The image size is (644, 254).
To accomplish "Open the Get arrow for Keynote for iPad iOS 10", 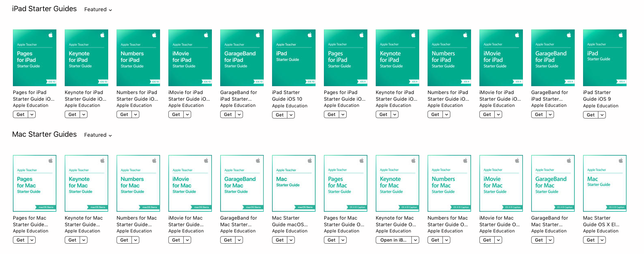I will [84, 114].
